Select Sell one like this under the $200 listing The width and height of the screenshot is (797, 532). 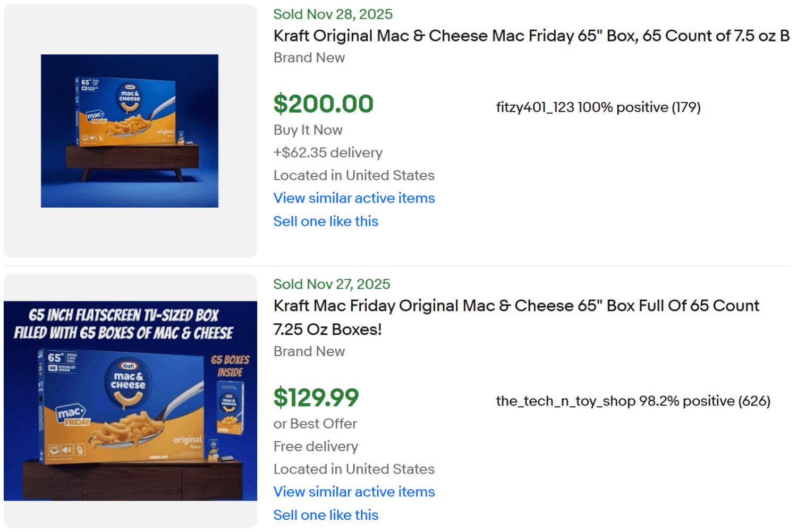326,221
